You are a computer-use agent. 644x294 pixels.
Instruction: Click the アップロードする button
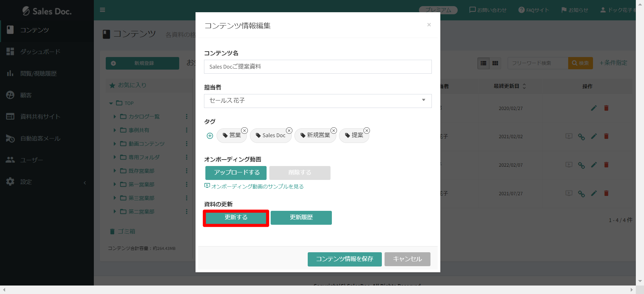click(237, 173)
